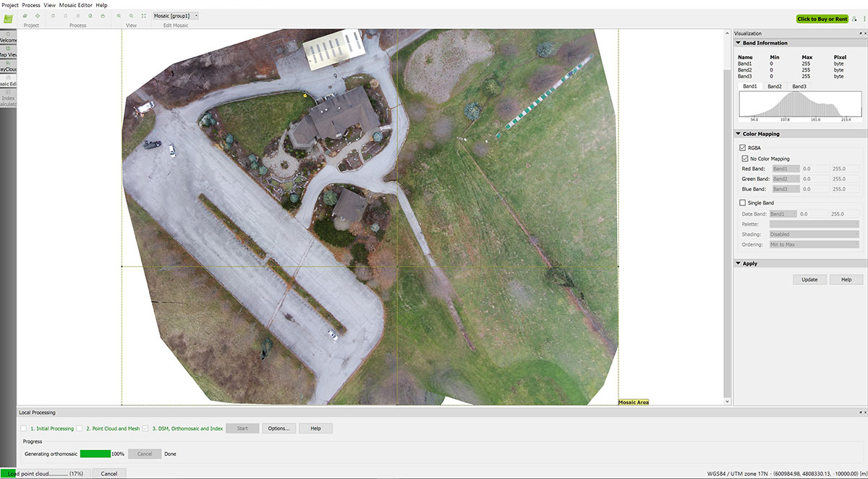The height and width of the screenshot is (479, 868).
Task: Toggle the 3. DSM, Orthomosaic and Index checkbox
Action: pyautogui.click(x=145, y=428)
